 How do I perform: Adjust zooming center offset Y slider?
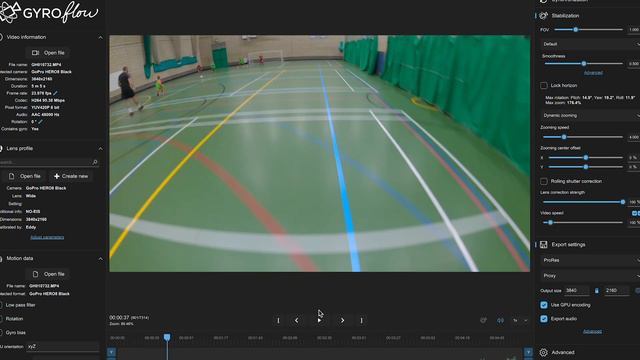[585, 167]
